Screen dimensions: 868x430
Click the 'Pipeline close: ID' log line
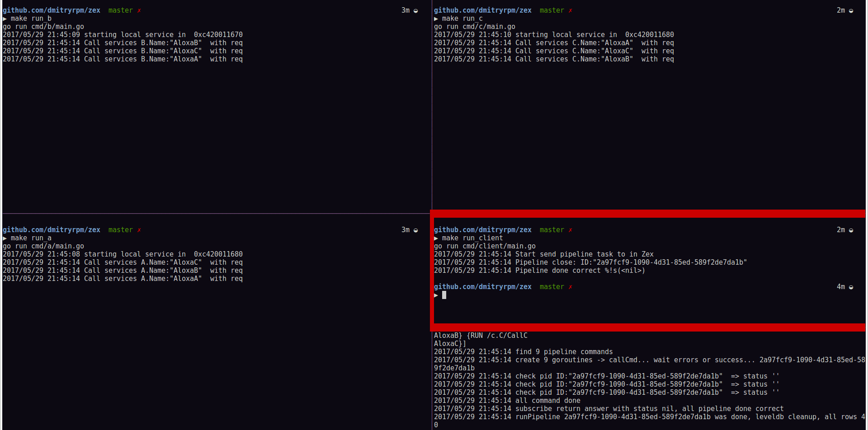point(590,262)
